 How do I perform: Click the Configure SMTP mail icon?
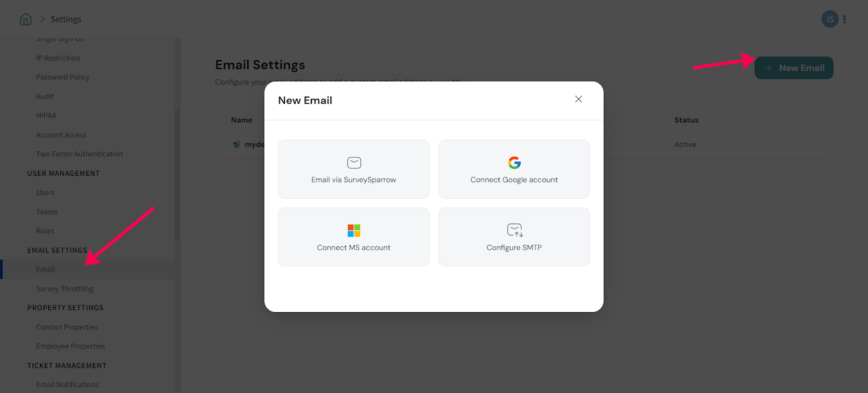click(514, 230)
